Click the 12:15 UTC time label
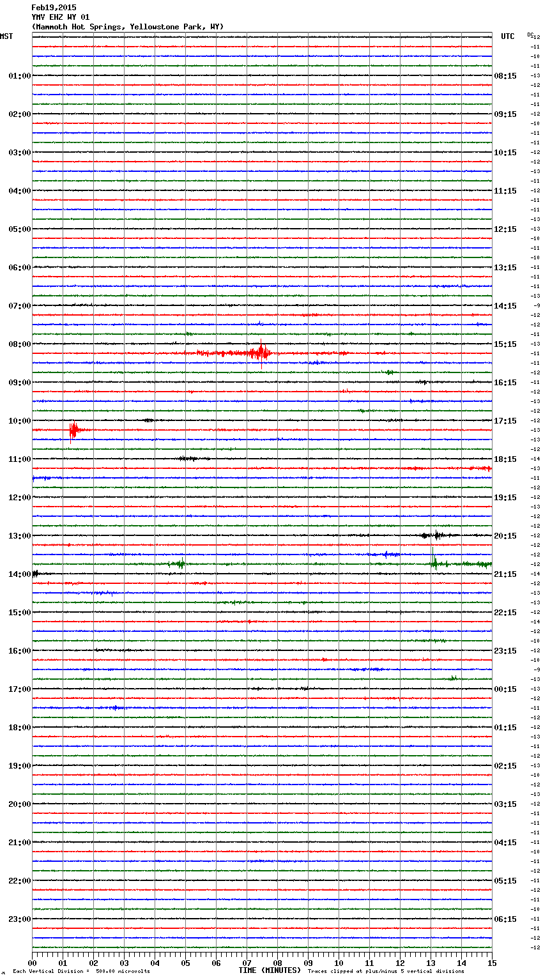The image size is (543, 980). pyautogui.click(x=505, y=229)
